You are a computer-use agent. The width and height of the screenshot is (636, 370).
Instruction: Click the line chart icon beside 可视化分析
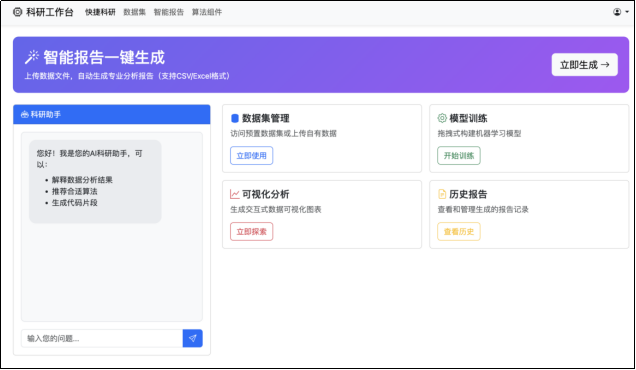click(234, 194)
